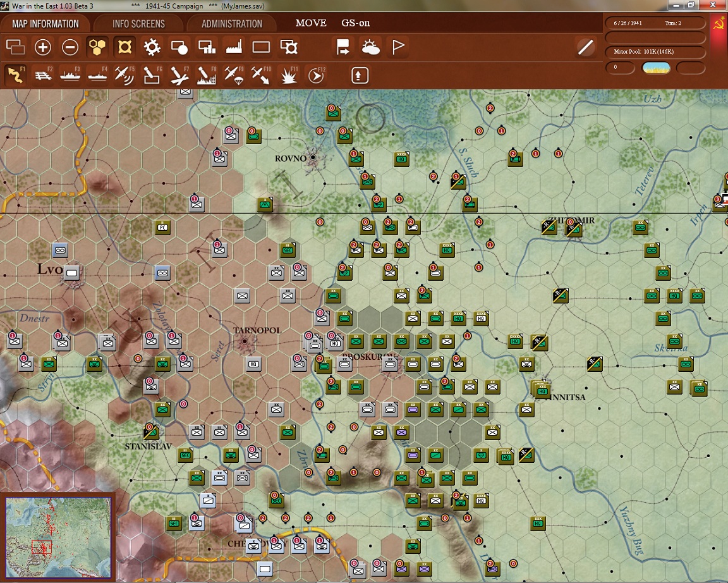Click the minimap in the corner
Screen dimensions: 728x583
(59, 537)
